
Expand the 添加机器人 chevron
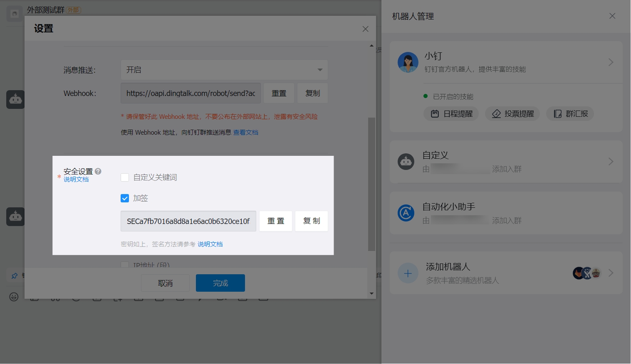611,273
